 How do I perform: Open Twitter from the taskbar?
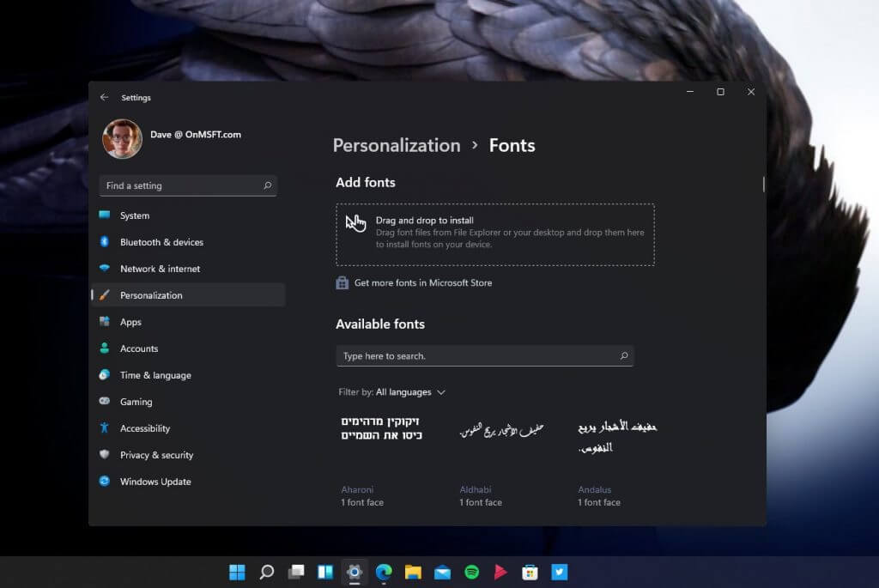click(x=560, y=571)
